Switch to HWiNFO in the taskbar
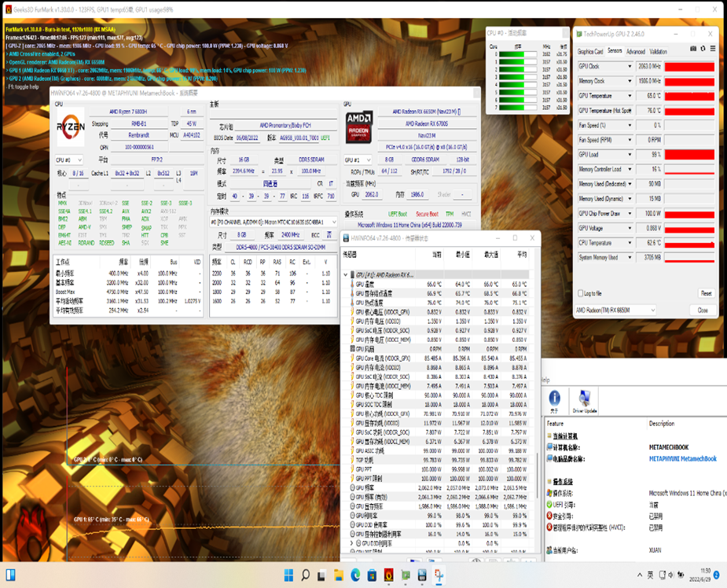727x588 pixels. click(422, 575)
